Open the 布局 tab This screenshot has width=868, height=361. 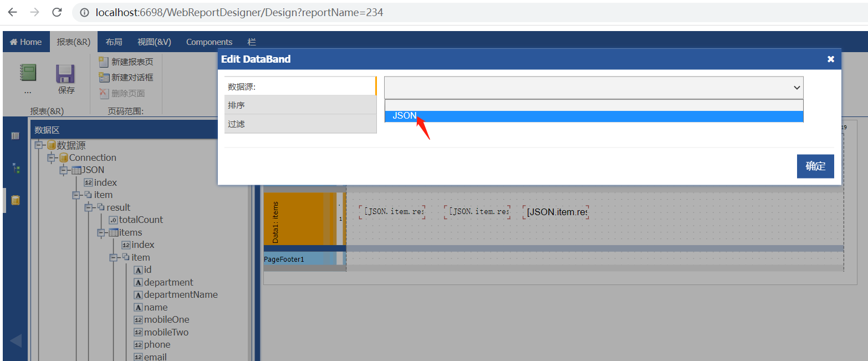(x=114, y=42)
